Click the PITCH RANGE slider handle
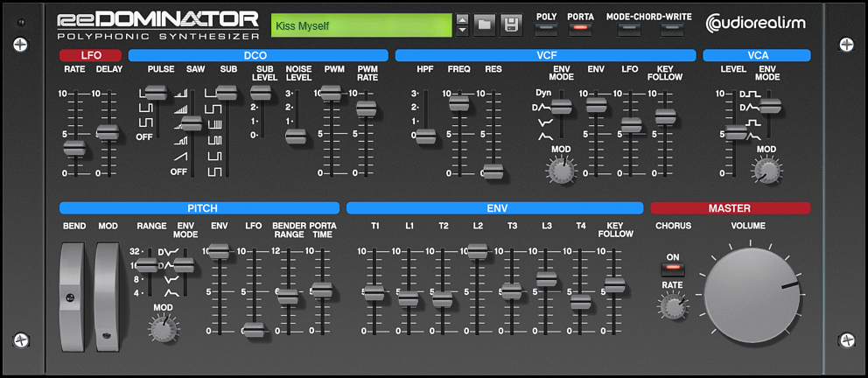This screenshot has height=378, width=868. coord(147,265)
